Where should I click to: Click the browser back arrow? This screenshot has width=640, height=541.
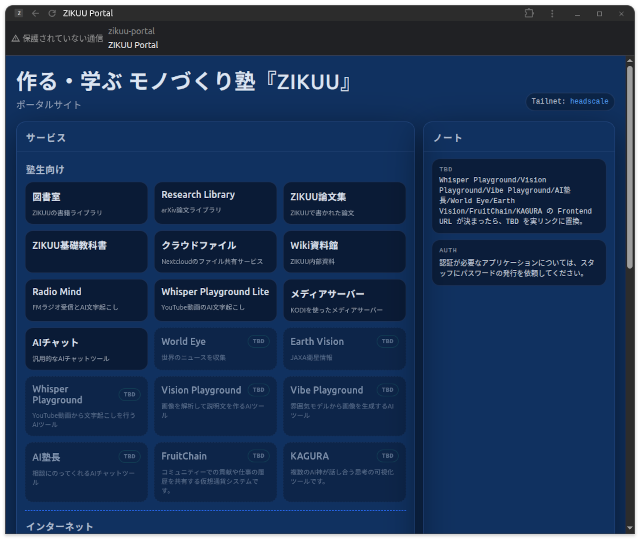click(x=36, y=13)
